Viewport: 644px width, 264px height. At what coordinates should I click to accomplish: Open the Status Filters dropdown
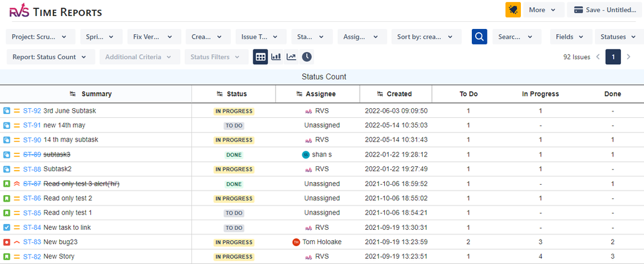point(217,57)
